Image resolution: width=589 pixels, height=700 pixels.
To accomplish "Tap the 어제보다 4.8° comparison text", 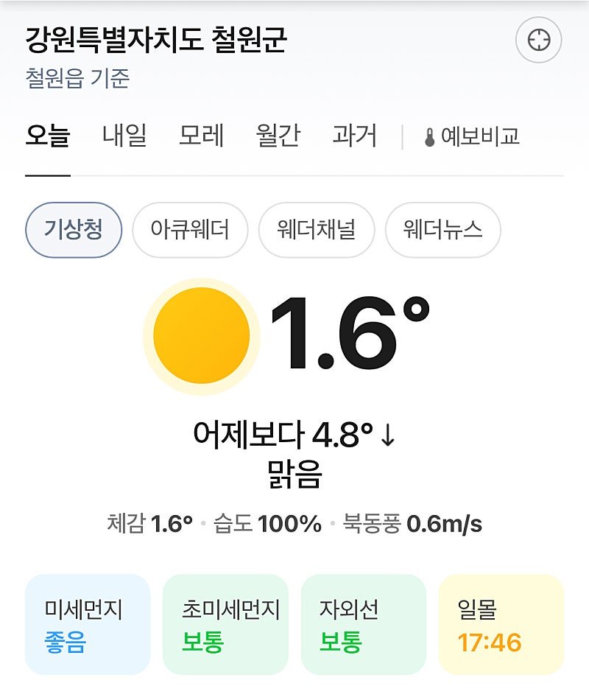I will (x=294, y=436).
